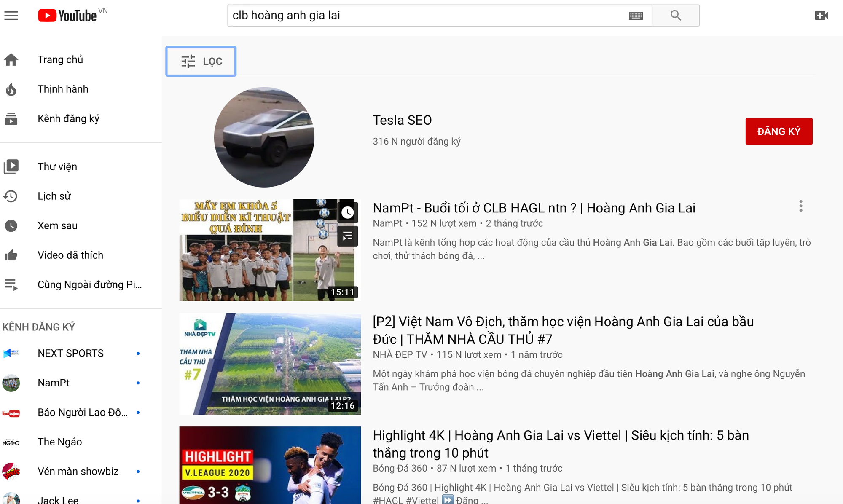Image resolution: width=843 pixels, height=504 pixels.
Task: Click the KÊNH ĐĂNG KÝ section header
Action: tap(39, 327)
